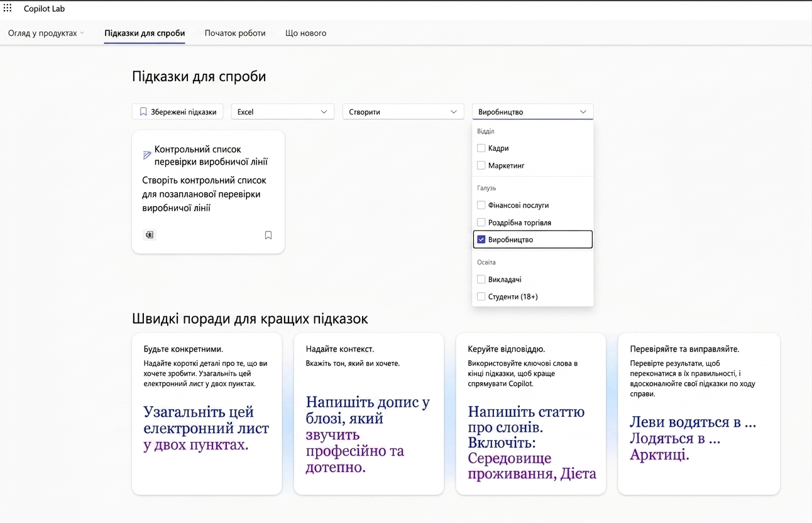Click the Copilot Lab title

click(44, 9)
